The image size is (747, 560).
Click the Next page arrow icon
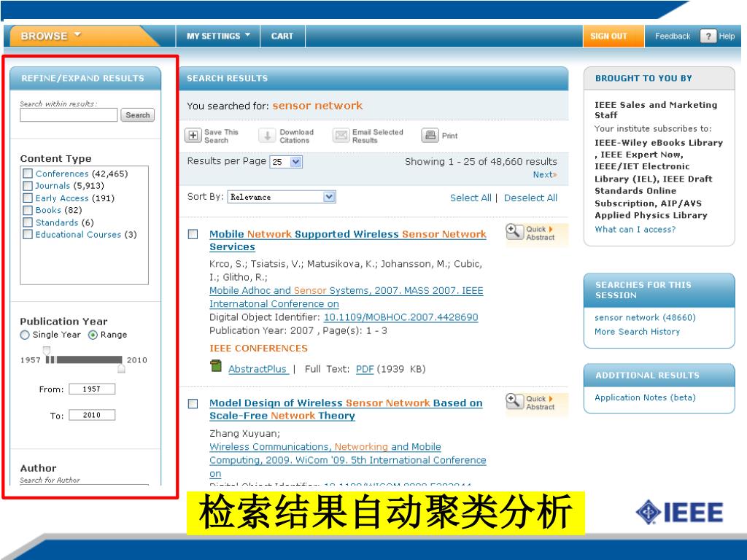point(554,175)
